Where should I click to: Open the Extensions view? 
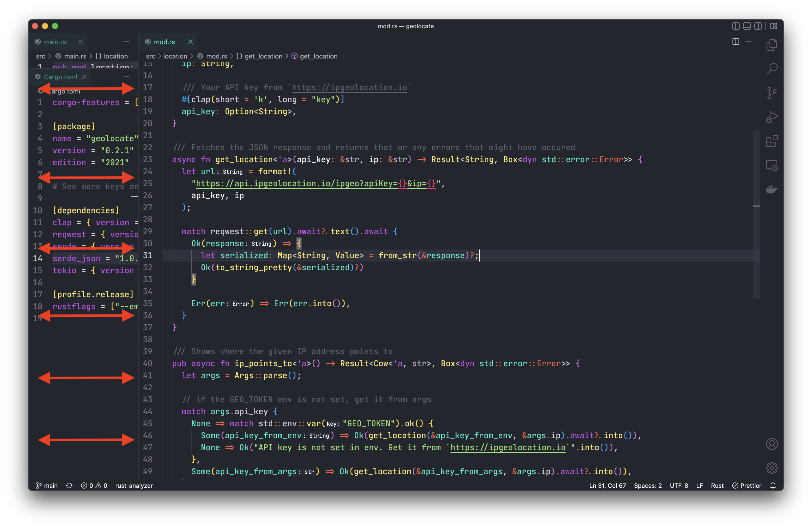pos(772,141)
